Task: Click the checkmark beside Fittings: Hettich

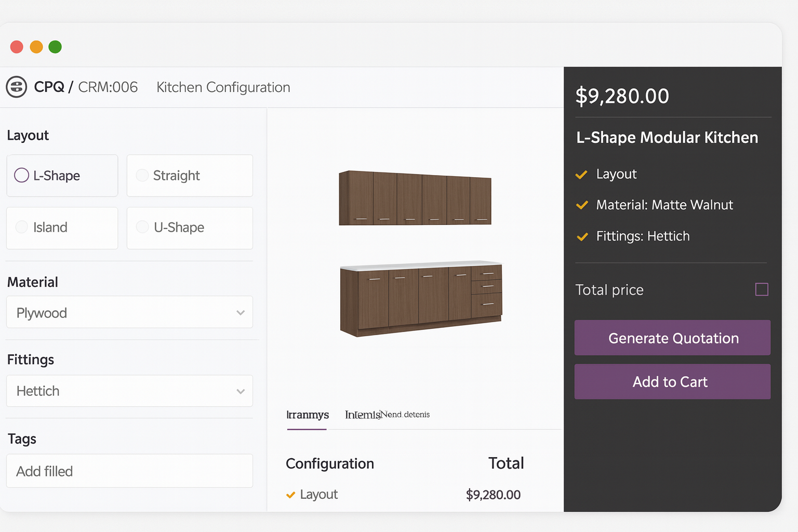Action: [x=581, y=237]
